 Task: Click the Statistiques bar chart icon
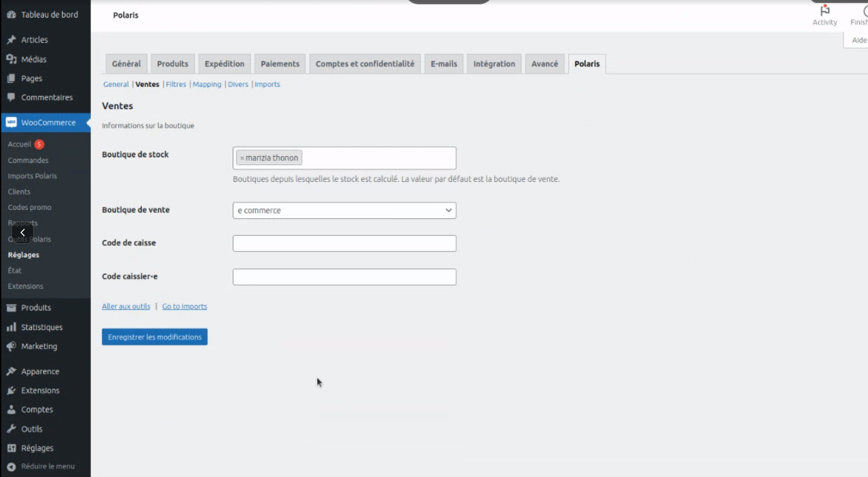click(11, 327)
